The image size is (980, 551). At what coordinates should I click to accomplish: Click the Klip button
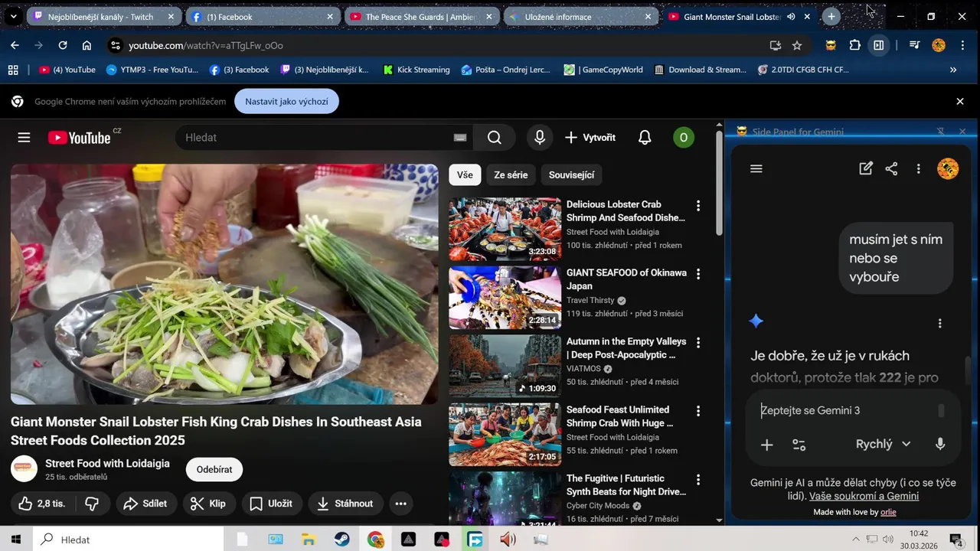point(207,504)
